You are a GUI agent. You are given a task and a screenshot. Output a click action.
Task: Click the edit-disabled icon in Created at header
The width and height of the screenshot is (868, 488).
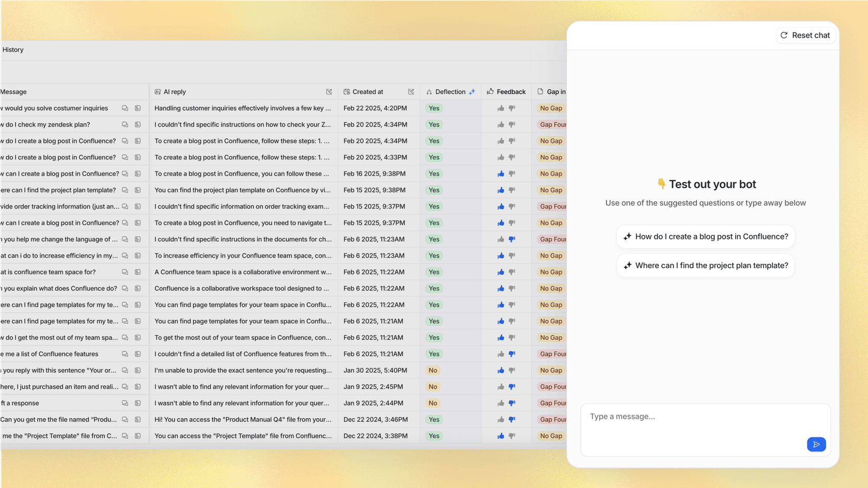click(411, 91)
